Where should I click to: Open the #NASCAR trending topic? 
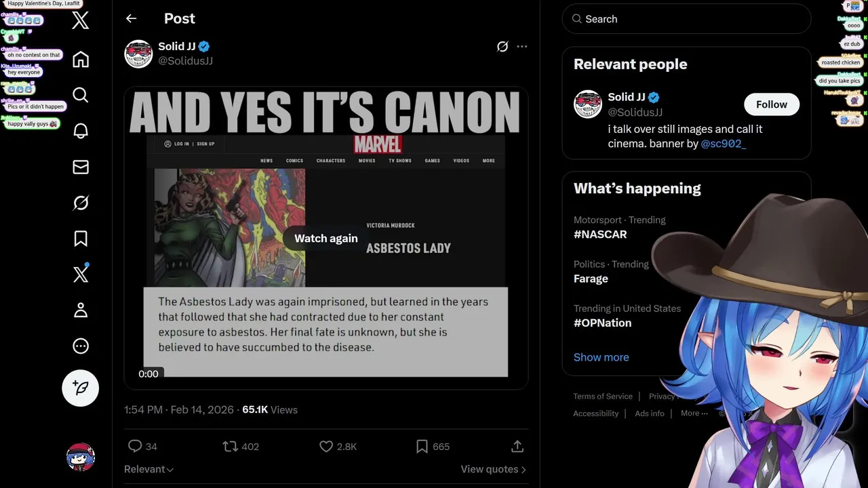tap(600, 235)
